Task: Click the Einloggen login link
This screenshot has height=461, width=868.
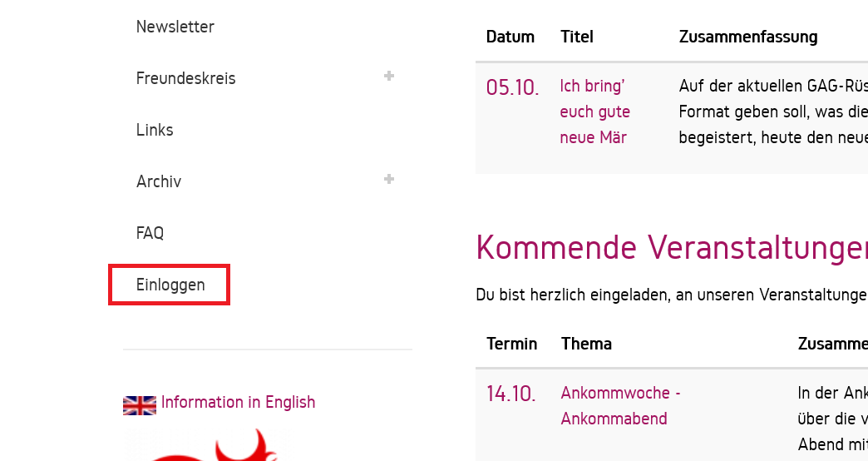Action: 170,285
